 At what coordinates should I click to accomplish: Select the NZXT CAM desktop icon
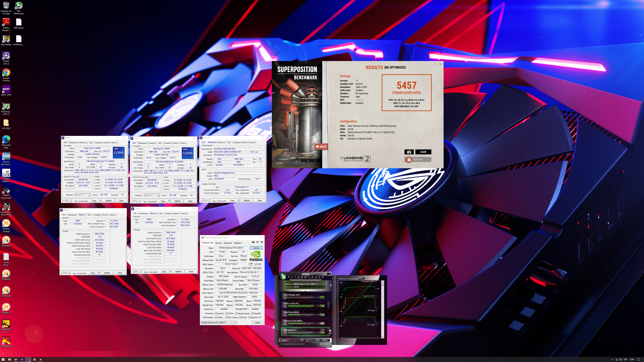coord(6,90)
